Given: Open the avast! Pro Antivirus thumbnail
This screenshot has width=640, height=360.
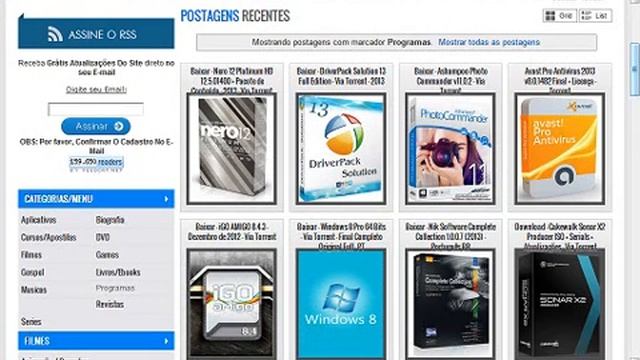Looking at the screenshot, I should click(x=560, y=149).
